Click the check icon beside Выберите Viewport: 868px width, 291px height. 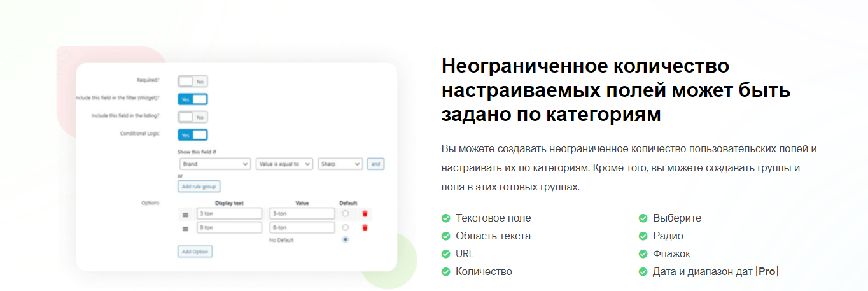(643, 218)
